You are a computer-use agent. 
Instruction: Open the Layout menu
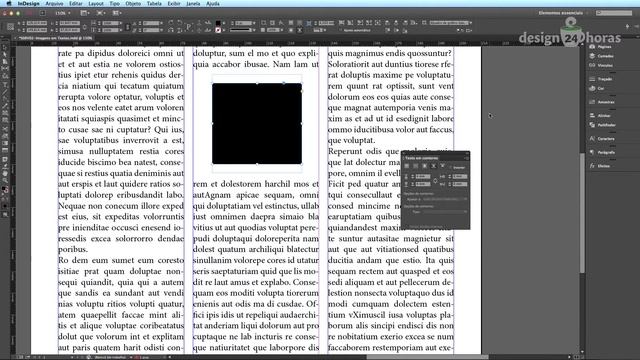tap(96, 3)
